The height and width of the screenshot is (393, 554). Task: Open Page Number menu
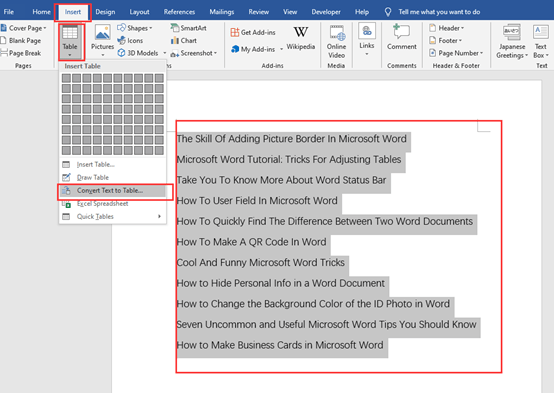pos(456,53)
